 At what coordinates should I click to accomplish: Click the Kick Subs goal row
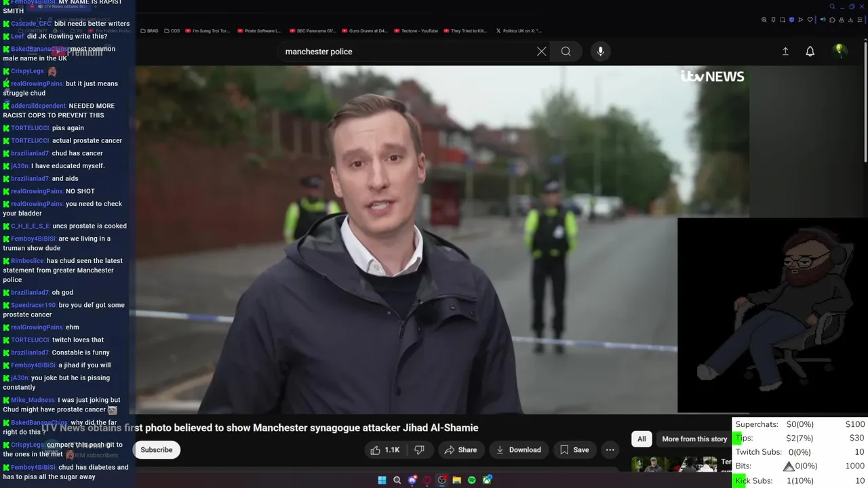(800, 481)
